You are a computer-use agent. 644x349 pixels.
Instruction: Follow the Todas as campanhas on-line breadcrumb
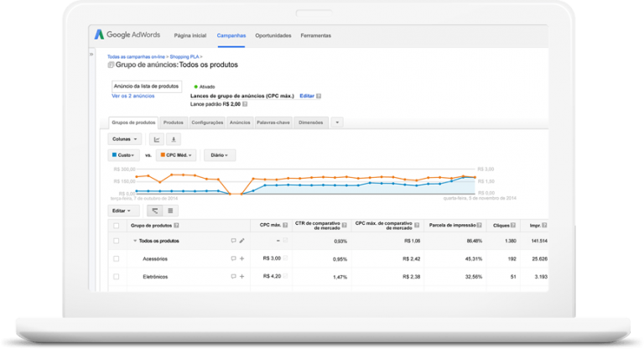136,57
